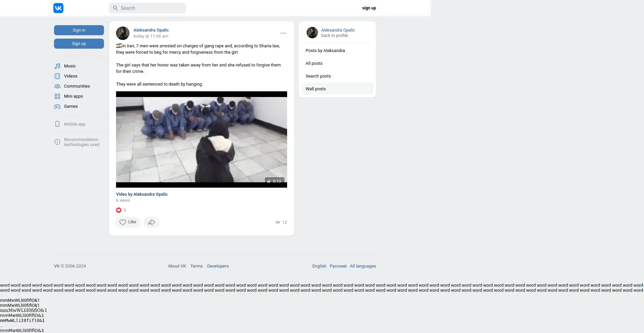Click the back to profile link

click(x=334, y=36)
